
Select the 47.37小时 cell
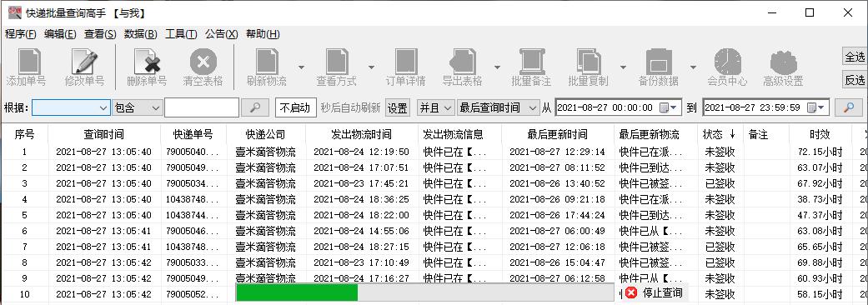tap(820, 215)
